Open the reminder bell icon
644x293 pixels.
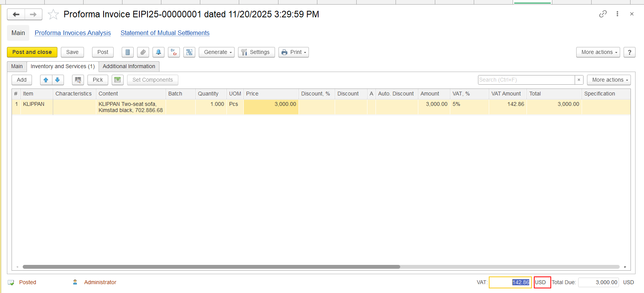158,52
